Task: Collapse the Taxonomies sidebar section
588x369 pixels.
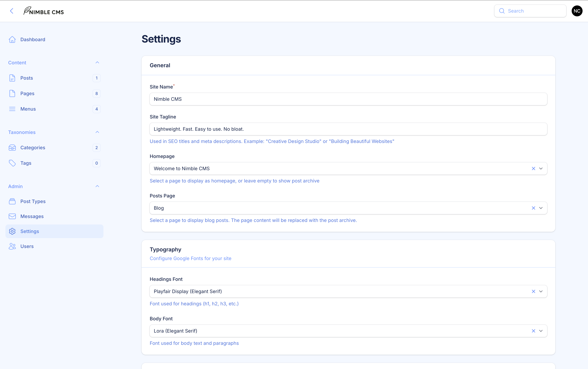Action: (x=97, y=132)
